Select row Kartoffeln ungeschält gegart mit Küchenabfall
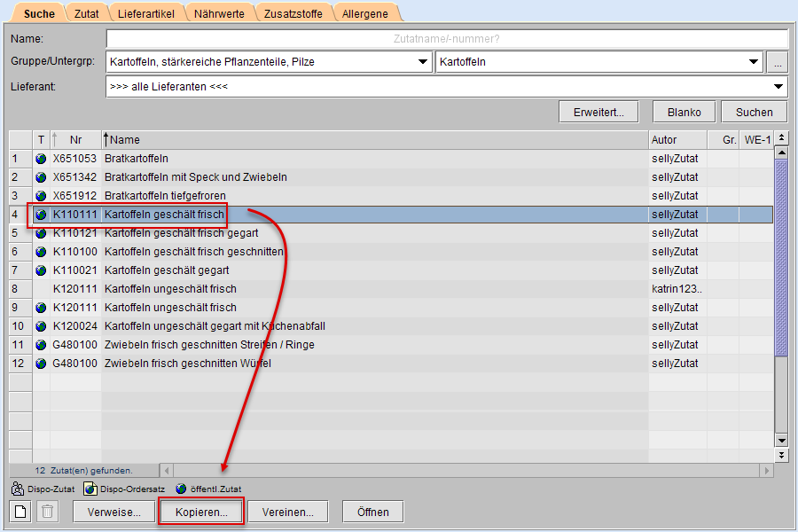This screenshot has width=798, height=532. coord(391,326)
